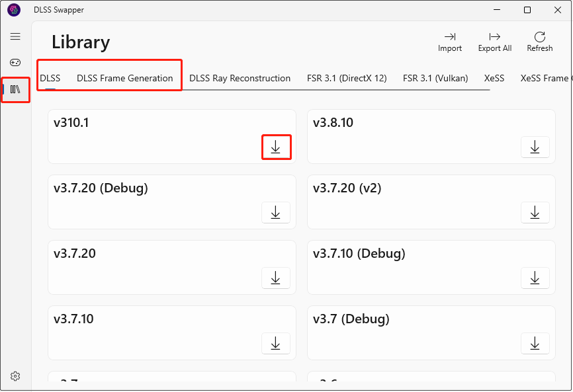This screenshot has width=573, height=392.
Task: Select the DLSS tab
Action: pyautogui.click(x=50, y=78)
